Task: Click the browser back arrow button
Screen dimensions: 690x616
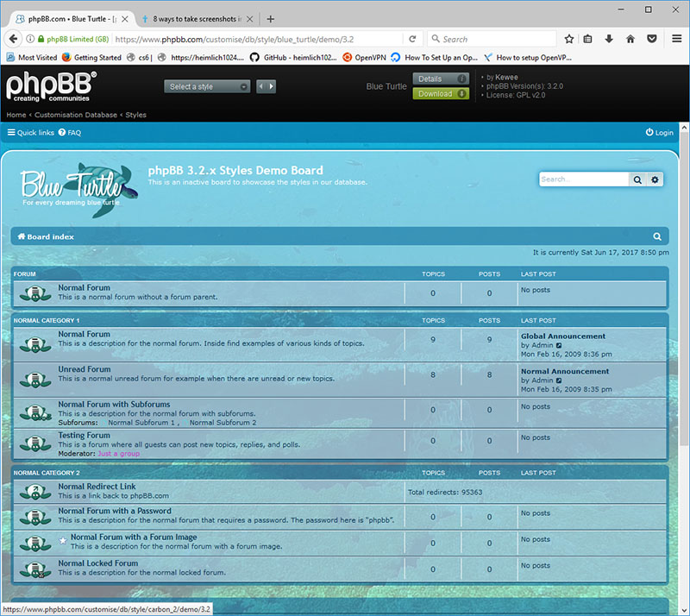Action: click(13, 39)
